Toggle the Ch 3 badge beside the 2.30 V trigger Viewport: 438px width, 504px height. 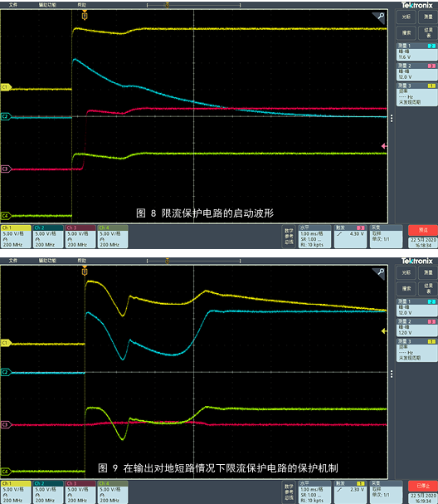(x=80, y=492)
